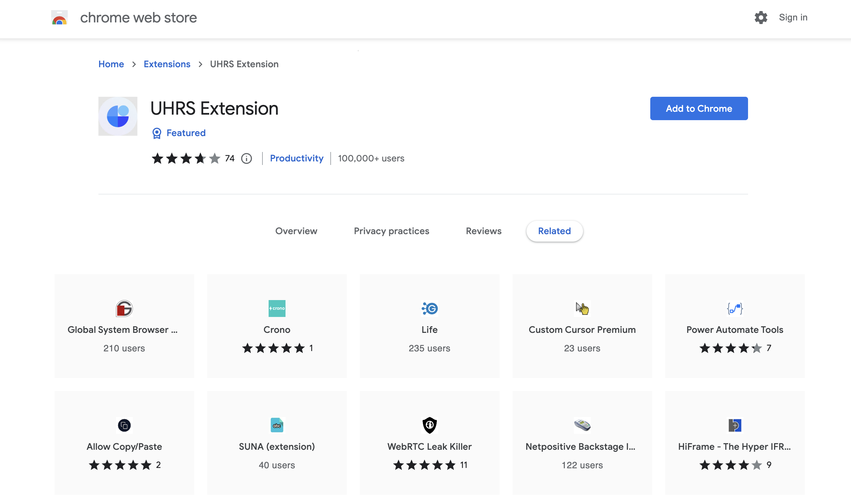This screenshot has width=851, height=504.
Task: Click the Custom Cursor Premium icon
Action: [x=582, y=309]
